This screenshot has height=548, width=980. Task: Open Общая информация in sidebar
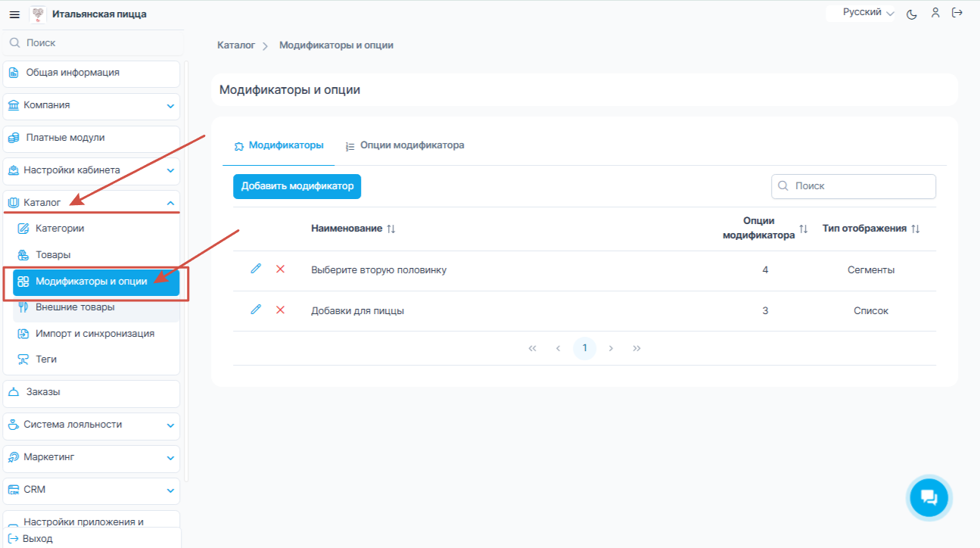point(92,73)
